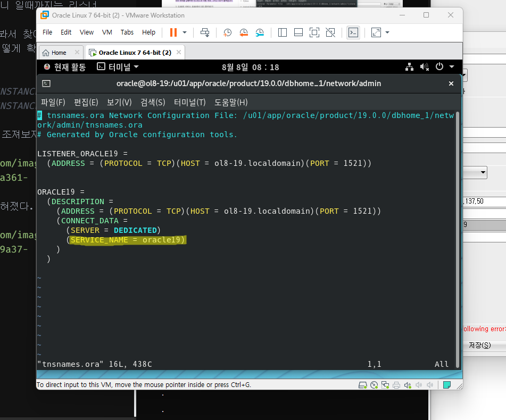Open the snapshot manager
Image resolution: width=506 pixels, height=420 pixels.
[x=260, y=32]
